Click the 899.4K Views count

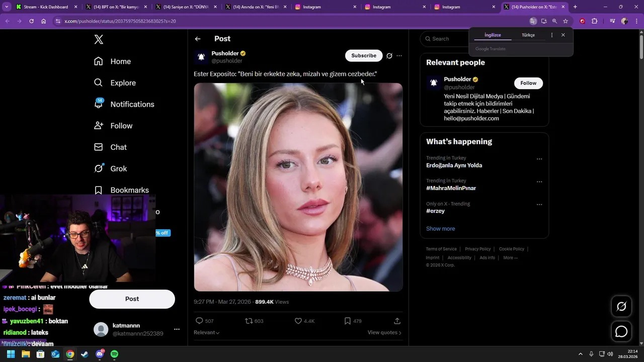272,302
